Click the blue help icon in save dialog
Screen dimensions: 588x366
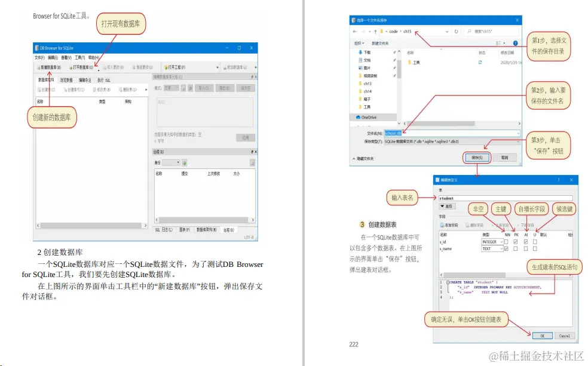pos(515,43)
